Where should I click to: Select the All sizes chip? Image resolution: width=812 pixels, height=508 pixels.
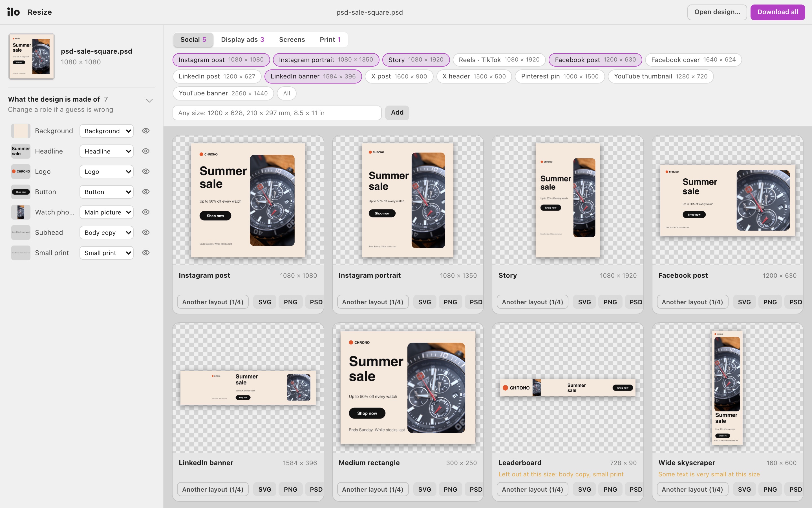[x=286, y=93]
